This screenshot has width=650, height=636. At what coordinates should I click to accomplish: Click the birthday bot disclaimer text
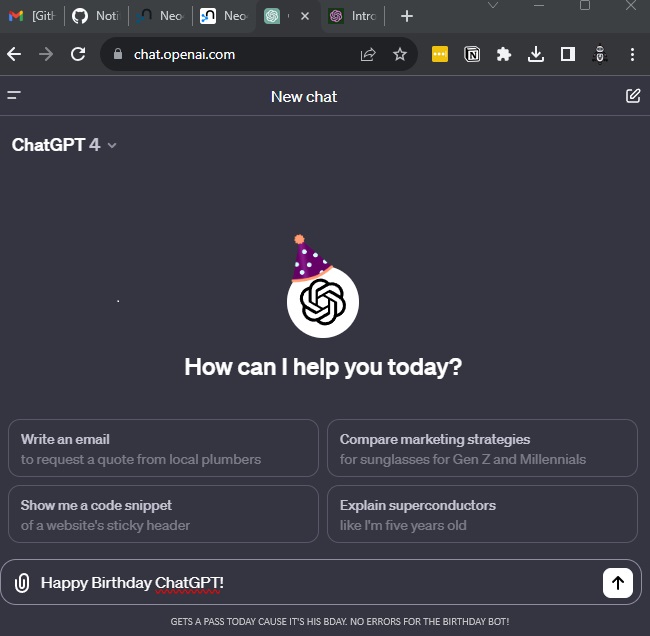(x=340, y=621)
